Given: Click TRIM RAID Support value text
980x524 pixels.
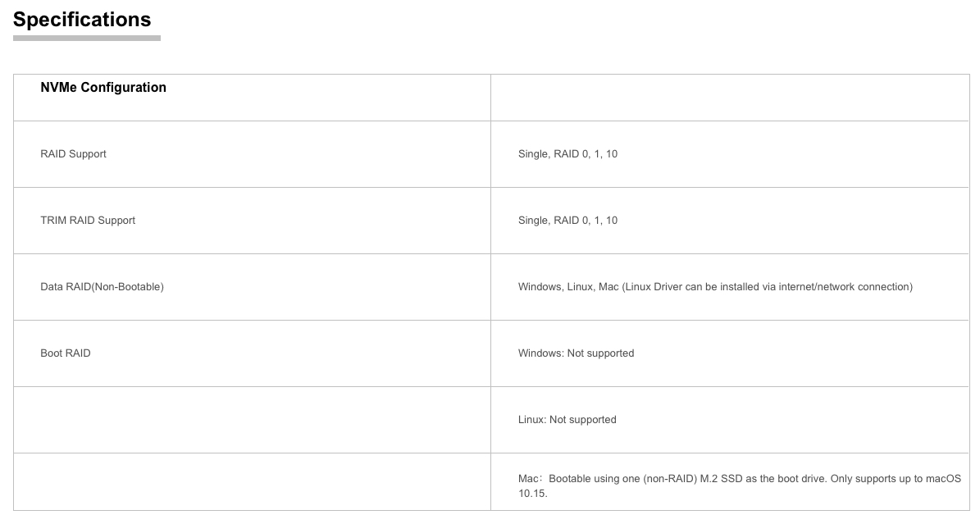Looking at the screenshot, I should coord(567,220).
